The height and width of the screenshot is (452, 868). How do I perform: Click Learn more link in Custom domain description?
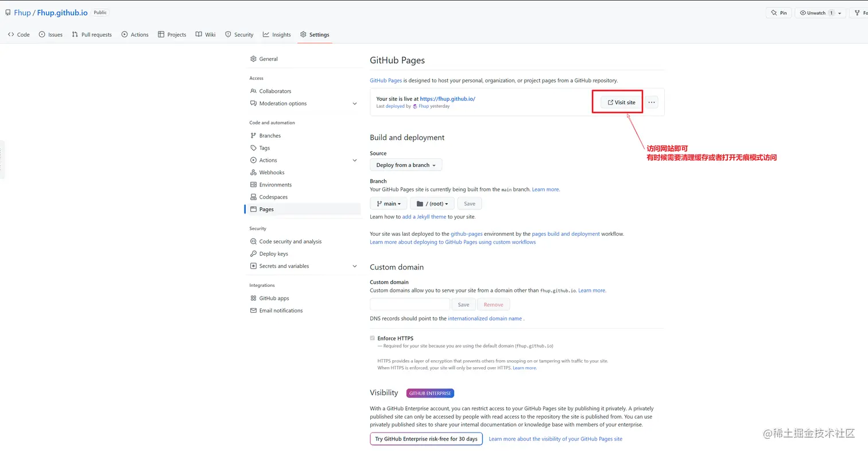592,290
